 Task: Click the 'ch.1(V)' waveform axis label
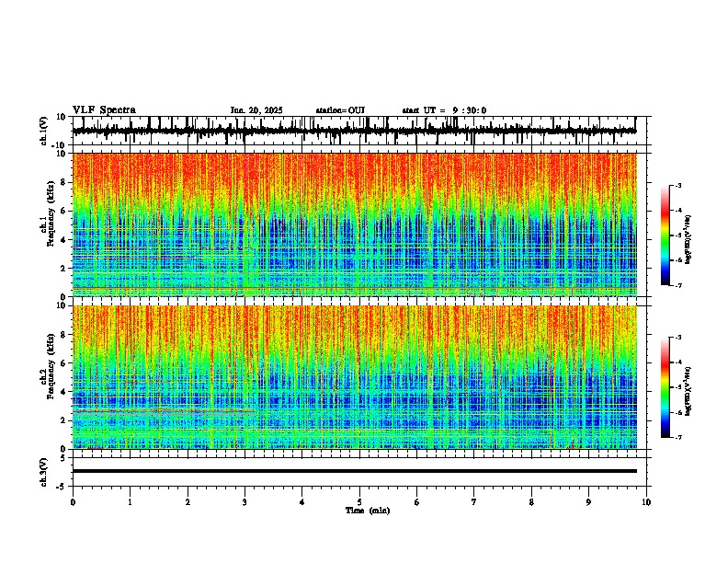coord(44,131)
